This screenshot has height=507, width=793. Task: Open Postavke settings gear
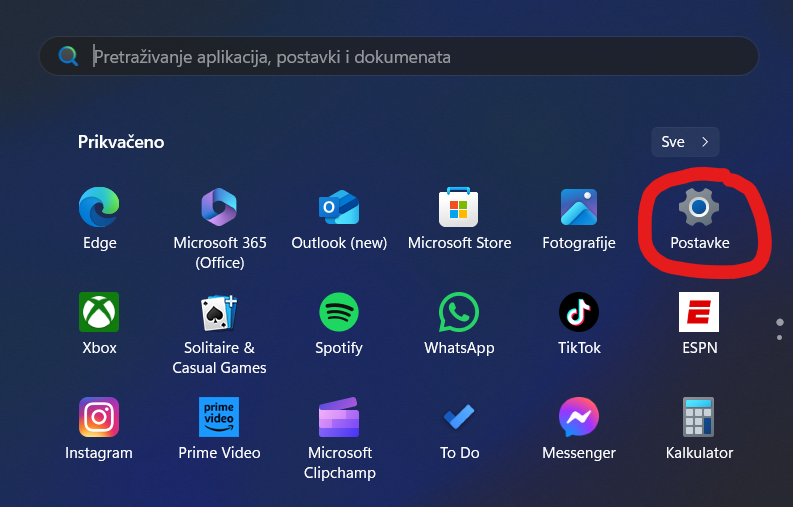coord(699,207)
